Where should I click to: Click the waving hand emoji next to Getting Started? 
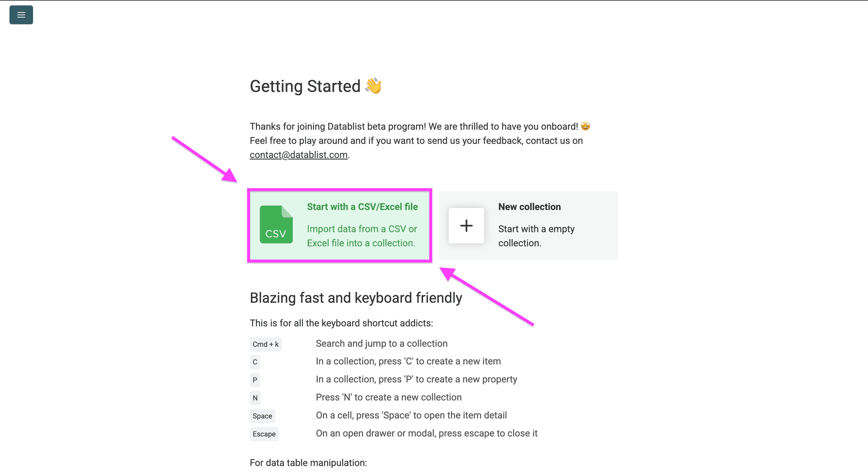pos(373,86)
